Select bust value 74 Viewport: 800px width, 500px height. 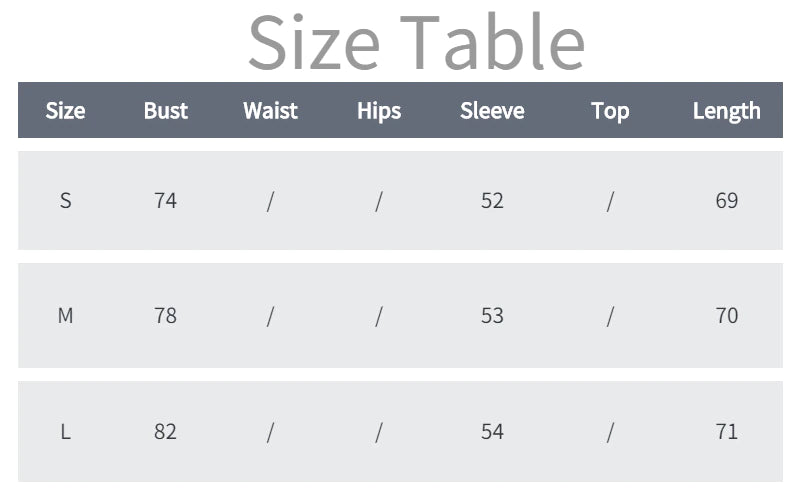(165, 200)
